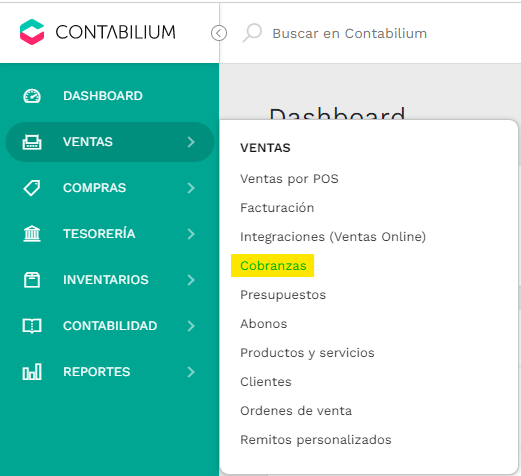
Task: Click the Inventarios box icon
Action: pos(32,280)
